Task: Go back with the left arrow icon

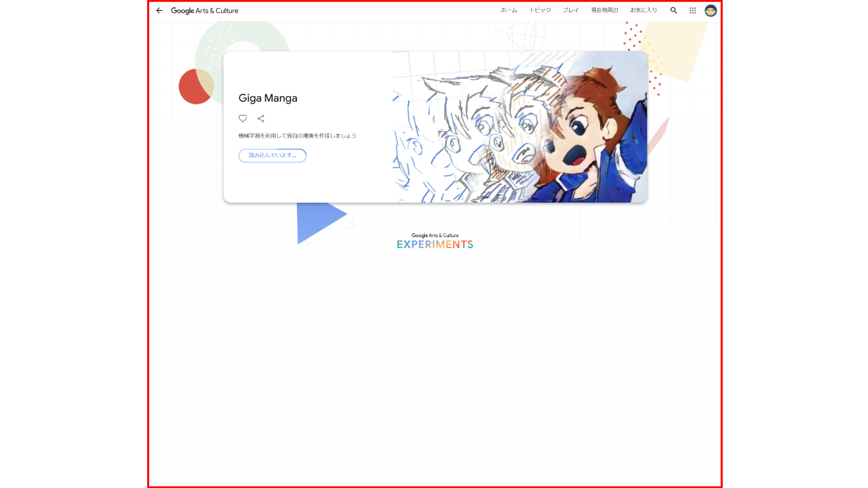Action: click(x=159, y=10)
